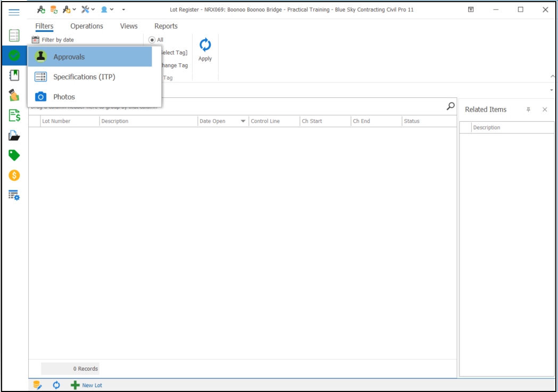Click the open folder sidebar icon
This screenshot has height=392, width=558.
pos(14,136)
